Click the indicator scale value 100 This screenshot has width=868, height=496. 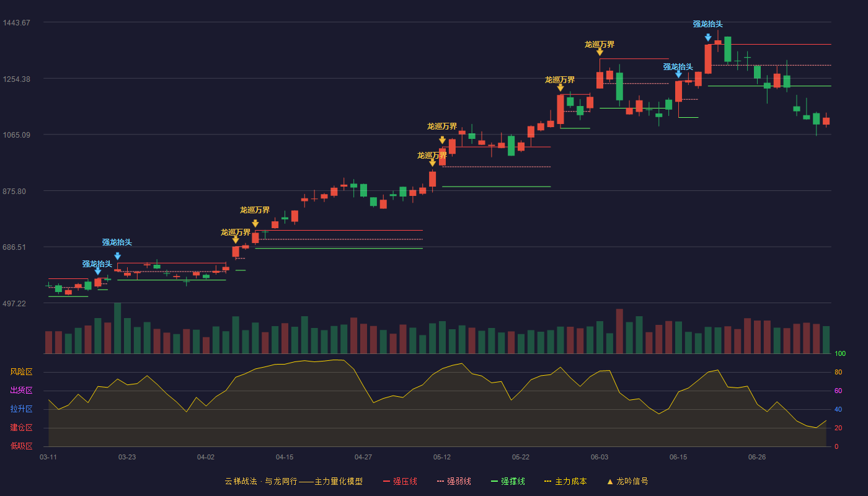840,353
